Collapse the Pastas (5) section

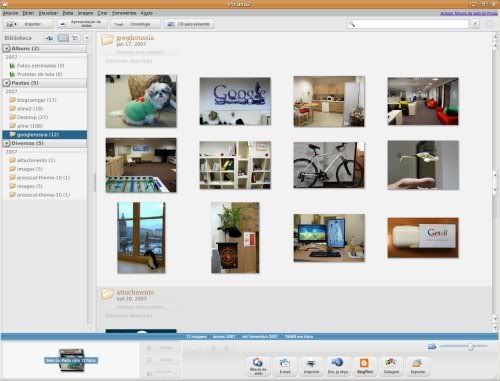coord(6,83)
